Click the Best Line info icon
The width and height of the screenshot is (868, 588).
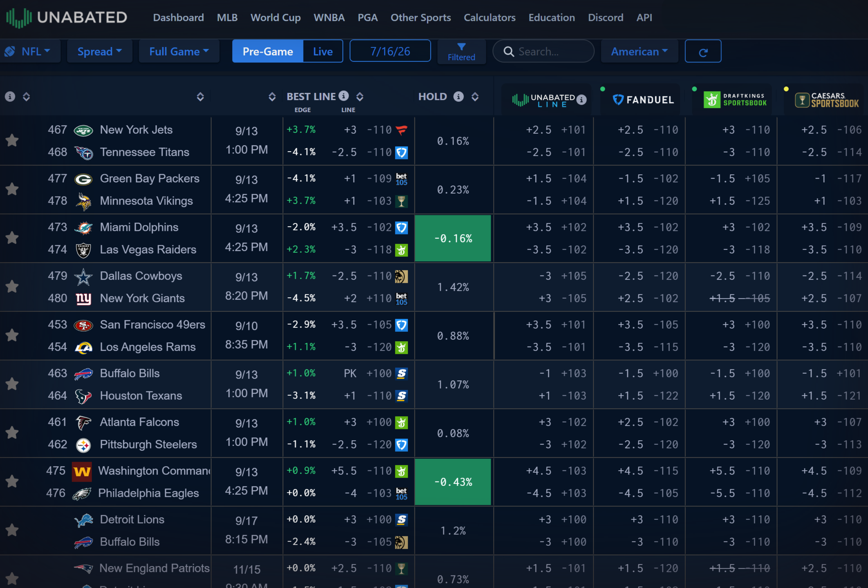pos(344,96)
